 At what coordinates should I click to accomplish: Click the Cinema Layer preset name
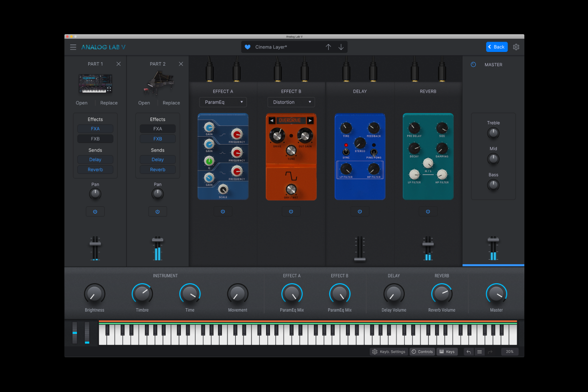[x=271, y=47]
